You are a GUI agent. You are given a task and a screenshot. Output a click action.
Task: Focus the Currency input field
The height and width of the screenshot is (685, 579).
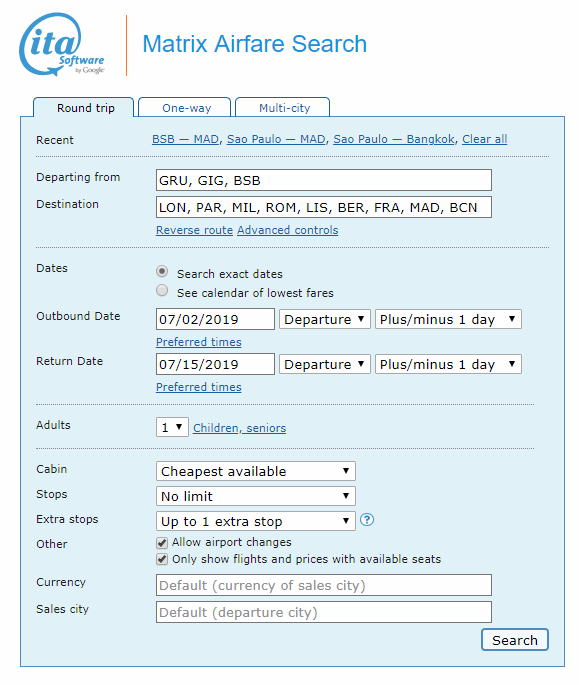click(x=324, y=585)
